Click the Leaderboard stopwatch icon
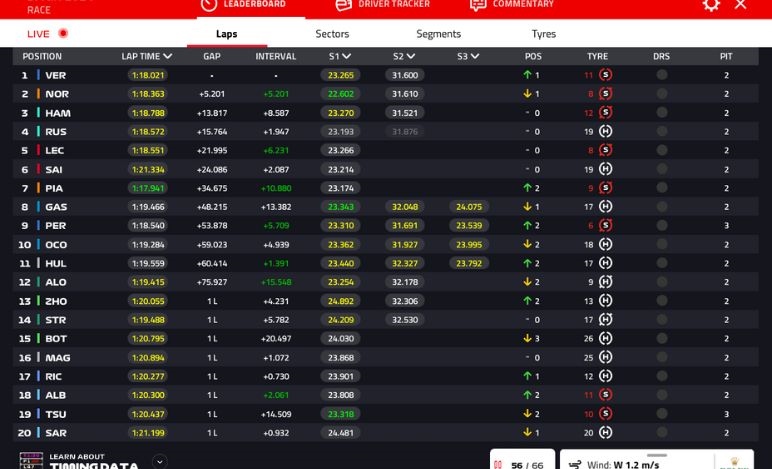Image resolution: width=772 pixels, height=469 pixels. click(208, 5)
